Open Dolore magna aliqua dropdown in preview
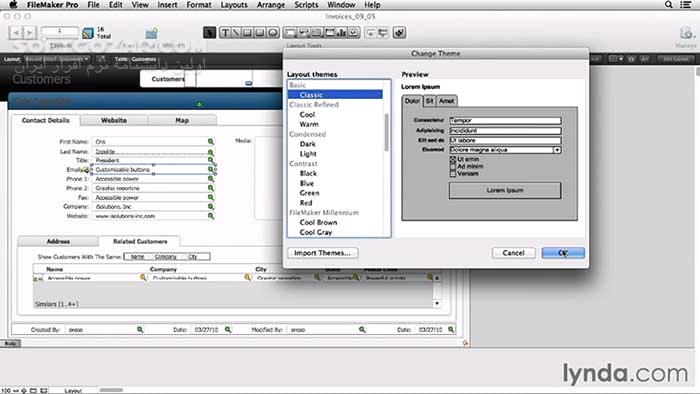This screenshot has width=700, height=394. coord(557,150)
